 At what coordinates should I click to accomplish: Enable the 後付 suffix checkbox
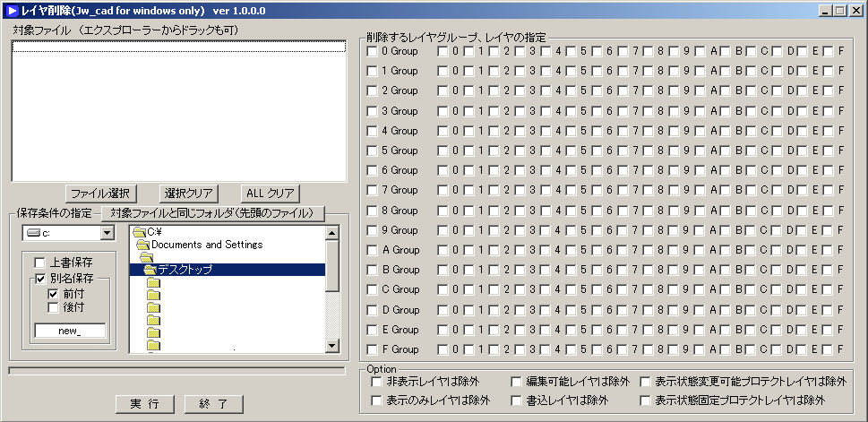click(53, 307)
